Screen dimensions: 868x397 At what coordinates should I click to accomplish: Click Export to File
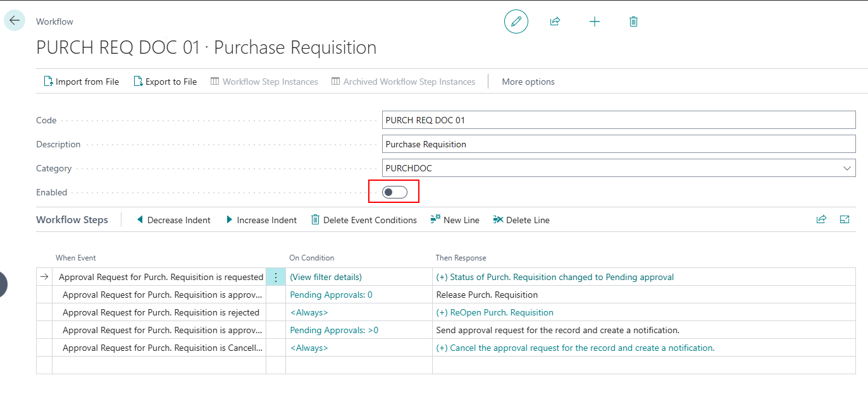(165, 82)
